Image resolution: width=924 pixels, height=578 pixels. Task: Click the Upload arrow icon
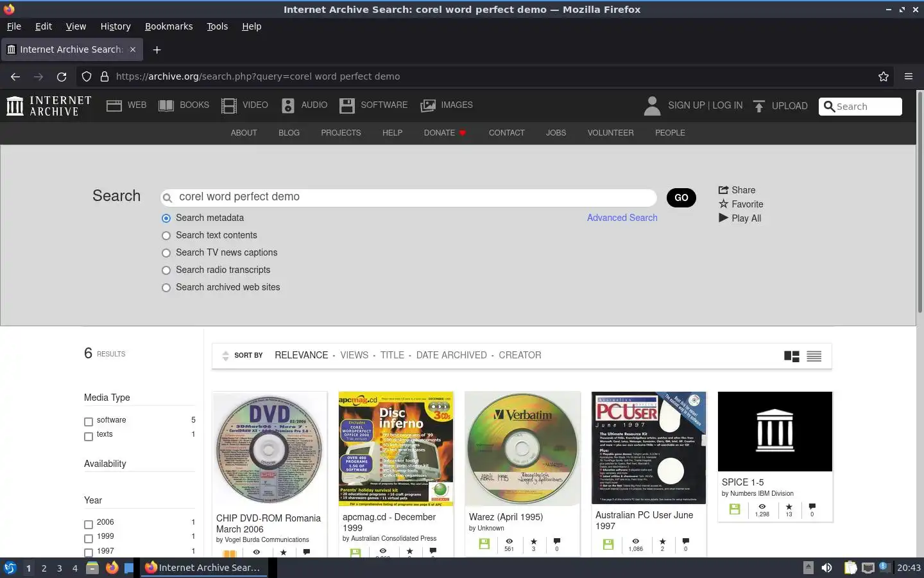click(x=759, y=106)
